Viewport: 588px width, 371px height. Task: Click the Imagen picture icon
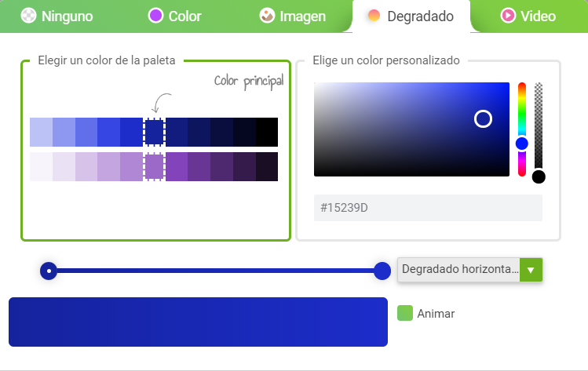point(267,16)
